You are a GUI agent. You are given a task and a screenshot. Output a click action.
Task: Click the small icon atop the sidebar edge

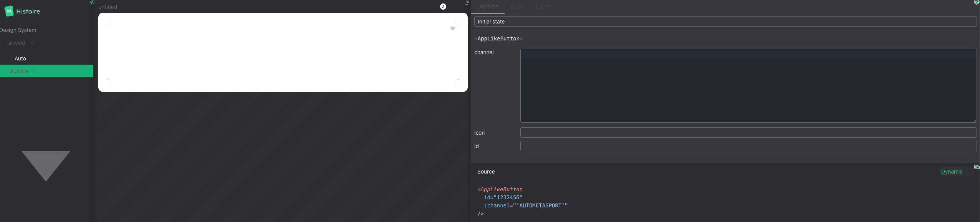point(91,2)
